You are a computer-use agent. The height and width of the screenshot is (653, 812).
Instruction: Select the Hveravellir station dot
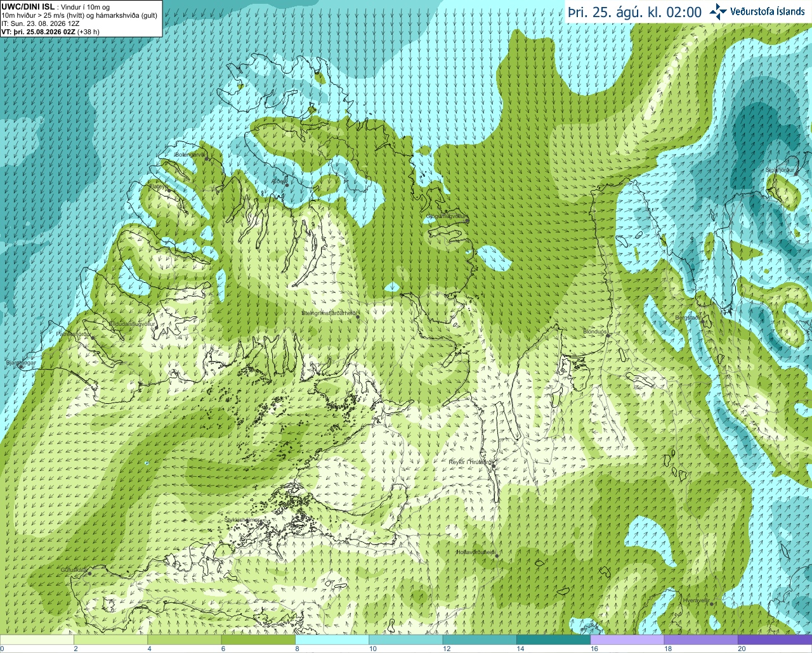coord(712,604)
